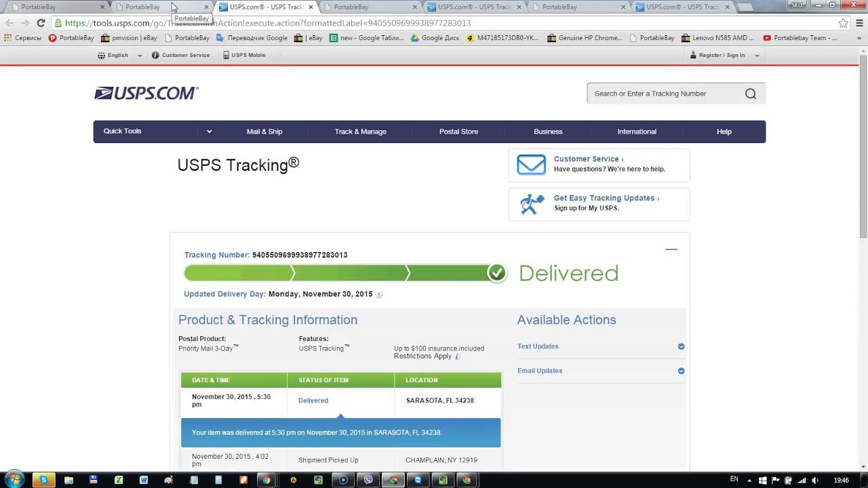
Task: Open the Сервисы apps bookmark
Action: (x=23, y=38)
